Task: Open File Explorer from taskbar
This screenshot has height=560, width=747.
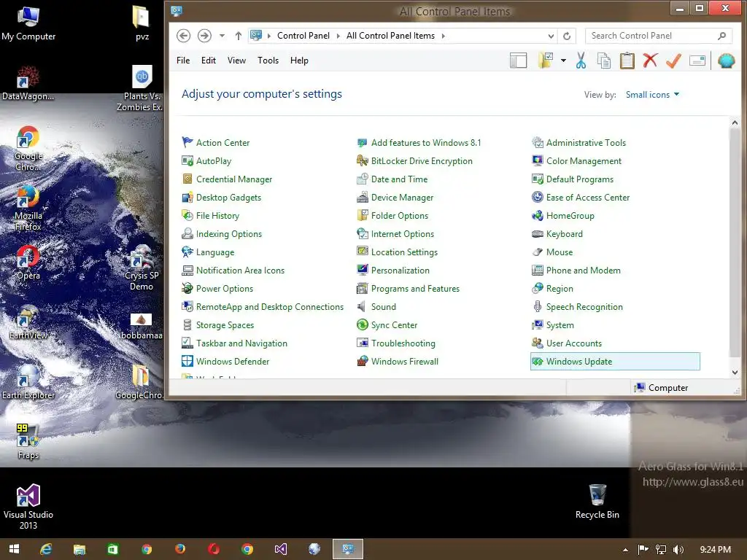Action: tap(80, 549)
